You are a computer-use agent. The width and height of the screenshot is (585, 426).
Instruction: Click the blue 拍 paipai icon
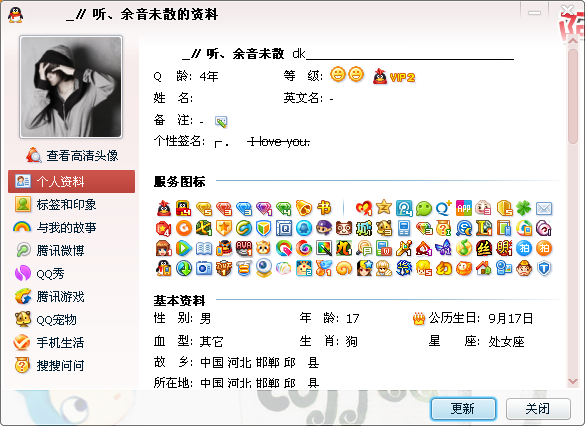(x=524, y=248)
